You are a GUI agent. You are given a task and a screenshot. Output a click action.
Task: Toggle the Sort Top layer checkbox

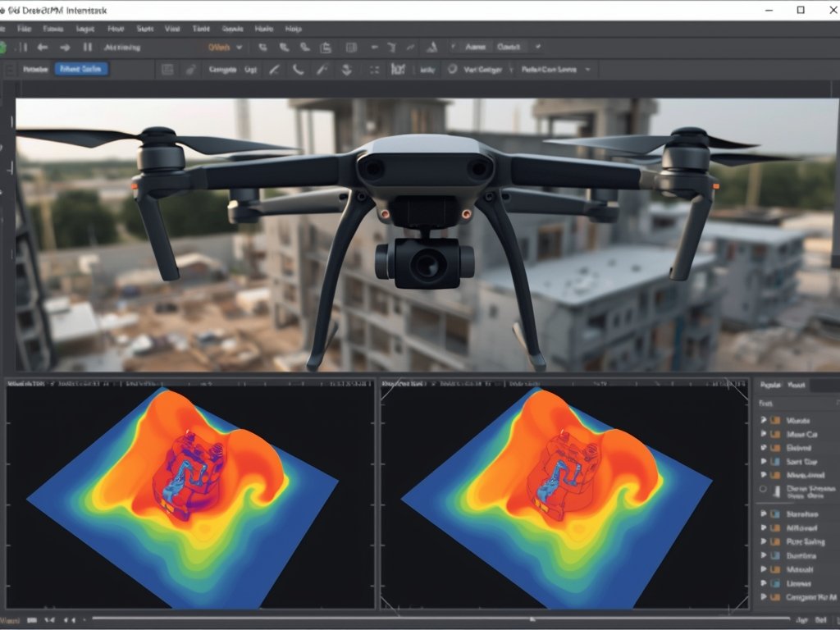point(778,462)
